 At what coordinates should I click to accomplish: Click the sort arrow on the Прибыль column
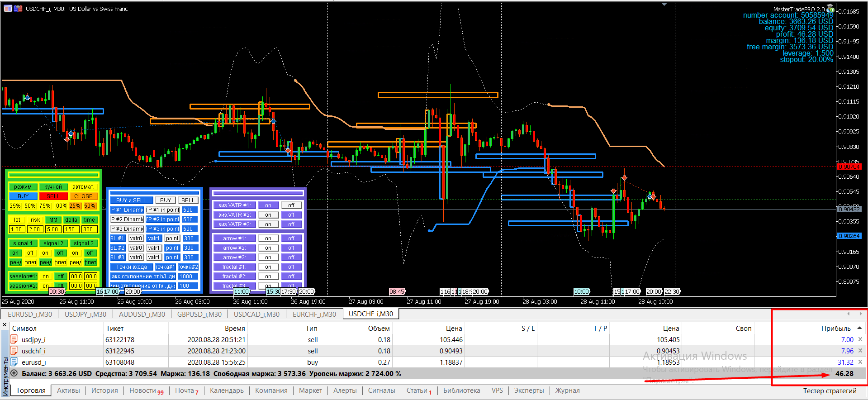859,328
